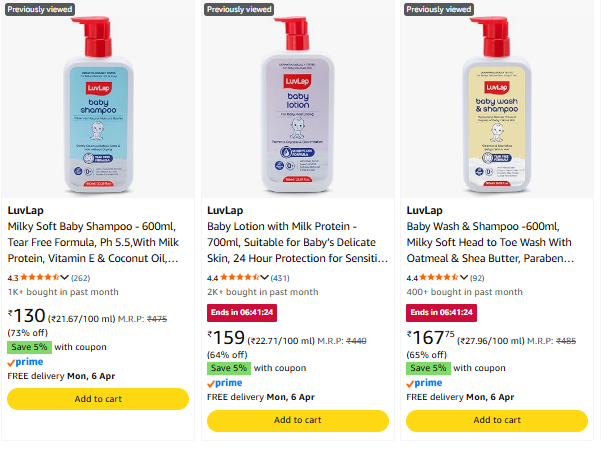Open the rating chevron on baby shampoo

[x=64, y=277]
